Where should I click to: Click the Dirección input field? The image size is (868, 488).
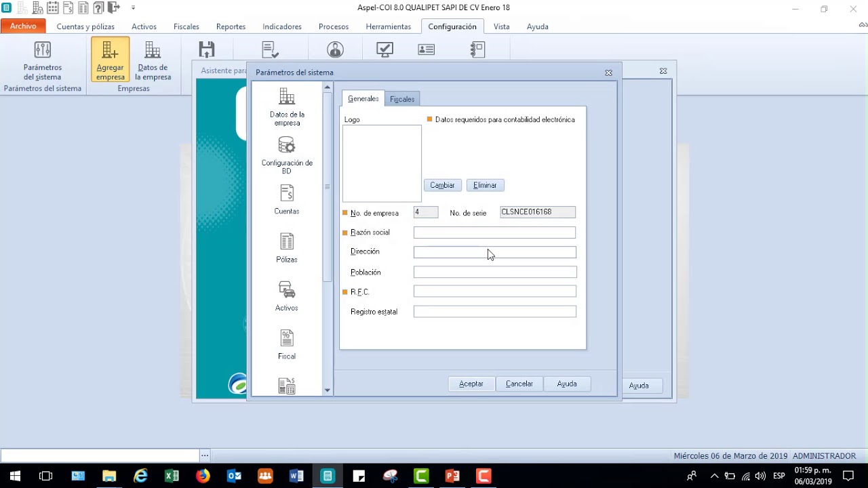tap(495, 252)
